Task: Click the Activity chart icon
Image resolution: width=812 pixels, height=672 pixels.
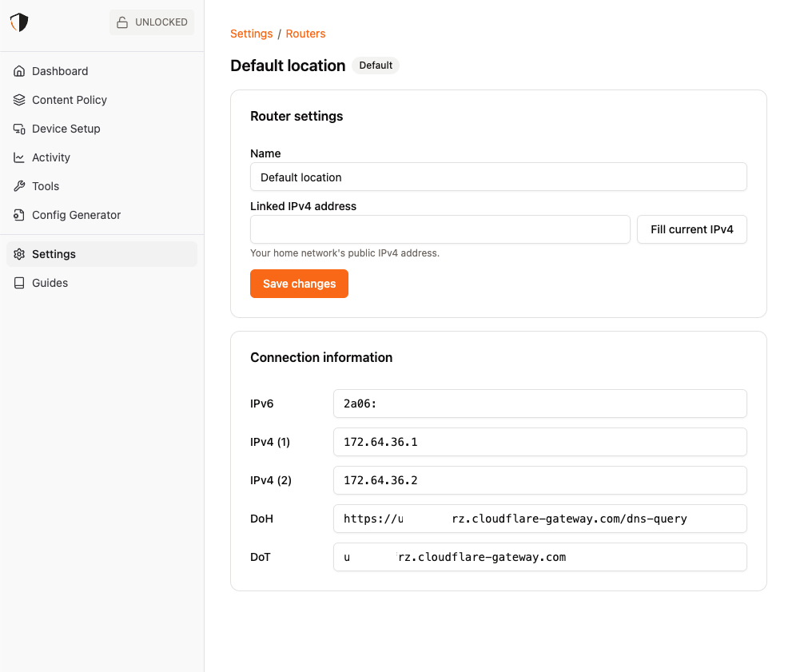Action: (x=19, y=157)
